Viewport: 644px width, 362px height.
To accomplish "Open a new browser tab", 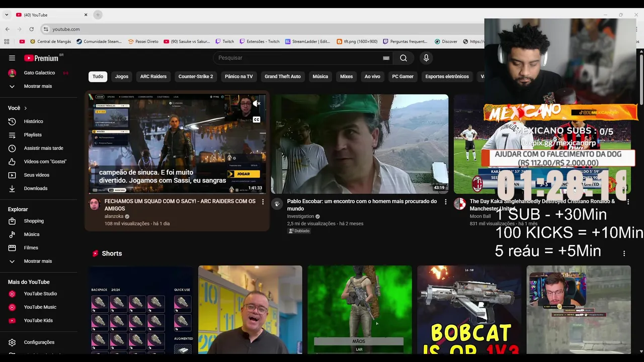I will pyautogui.click(x=98, y=15).
